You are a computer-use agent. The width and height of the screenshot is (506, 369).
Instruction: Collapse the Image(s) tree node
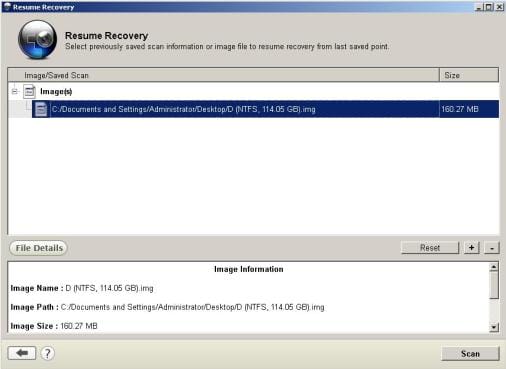click(x=14, y=91)
